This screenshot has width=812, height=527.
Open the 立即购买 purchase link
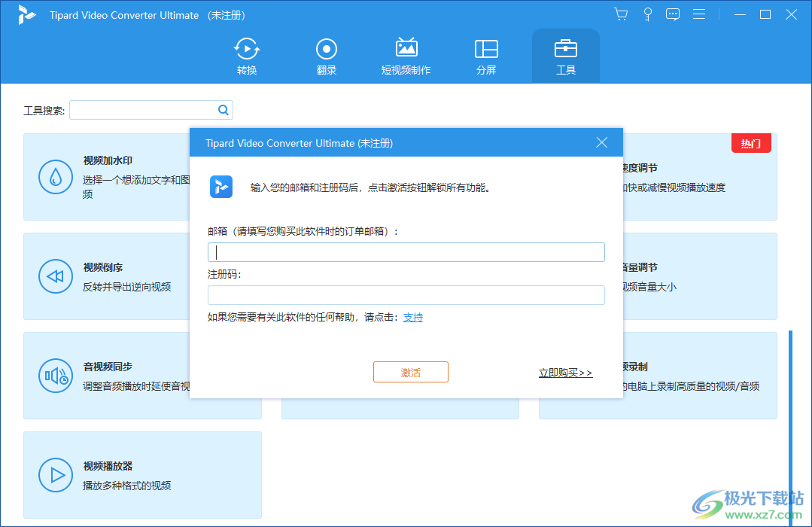click(565, 372)
